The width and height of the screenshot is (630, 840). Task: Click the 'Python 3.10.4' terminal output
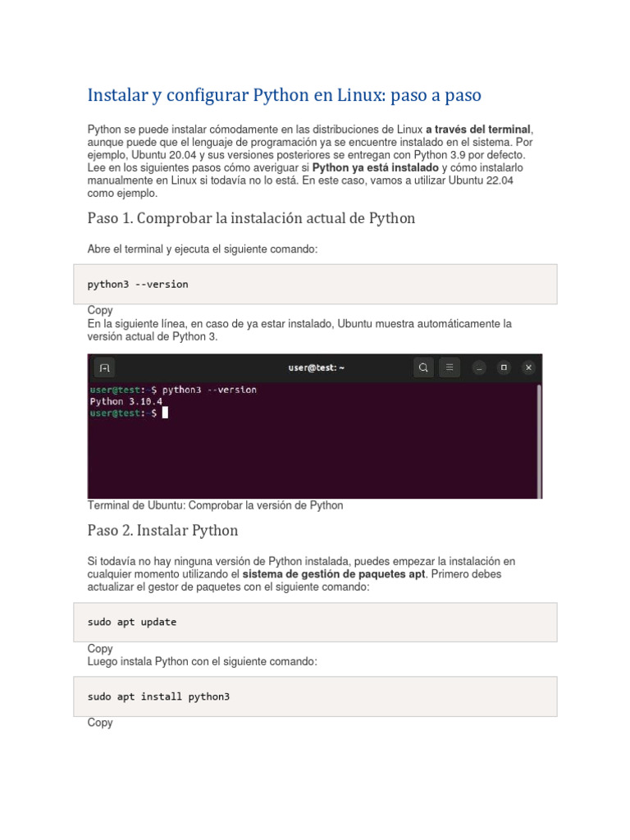pyautogui.click(x=126, y=402)
